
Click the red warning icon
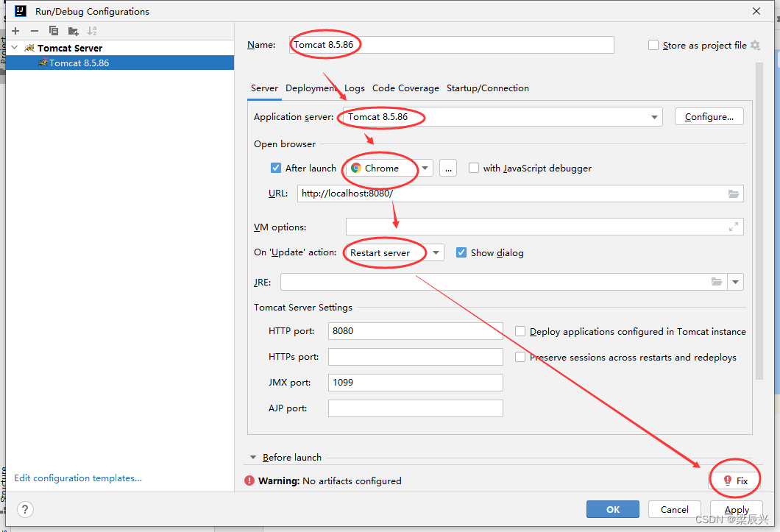[x=249, y=480]
